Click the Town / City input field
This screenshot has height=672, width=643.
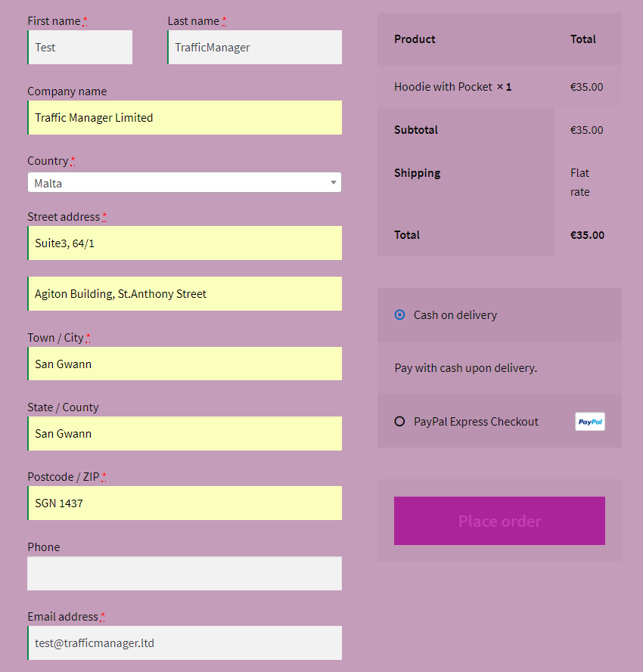tap(185, 364)
